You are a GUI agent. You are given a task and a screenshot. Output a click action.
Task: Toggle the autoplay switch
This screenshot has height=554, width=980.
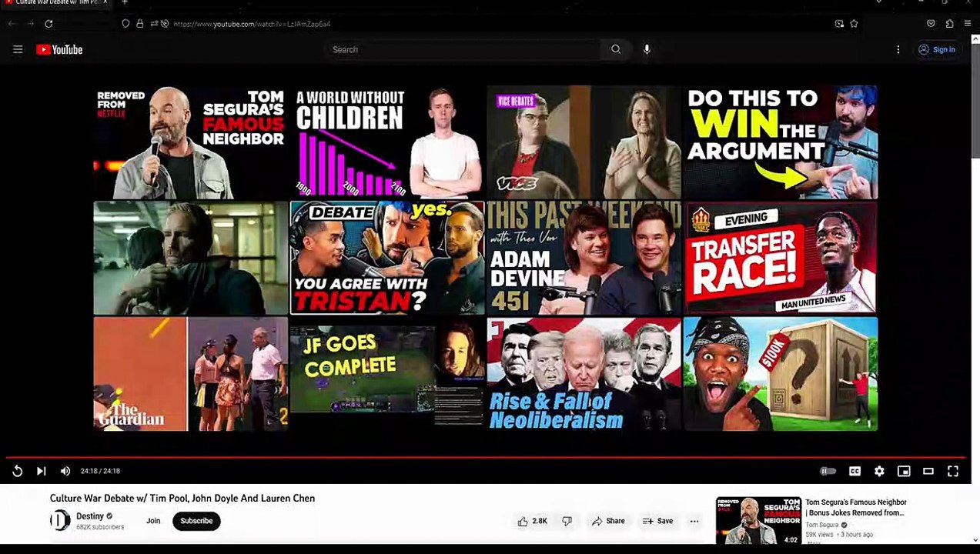coord(828,471)
